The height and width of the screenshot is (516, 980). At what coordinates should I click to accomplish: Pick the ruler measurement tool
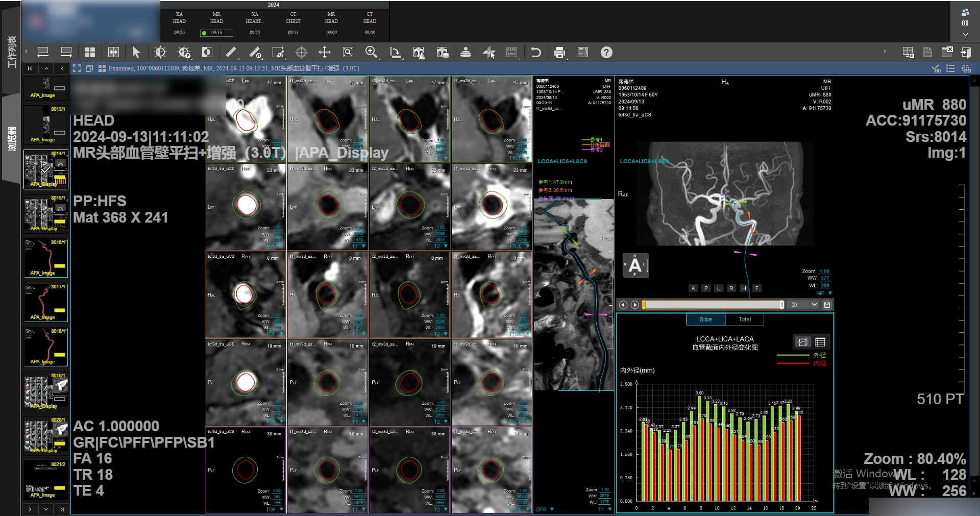231,53
